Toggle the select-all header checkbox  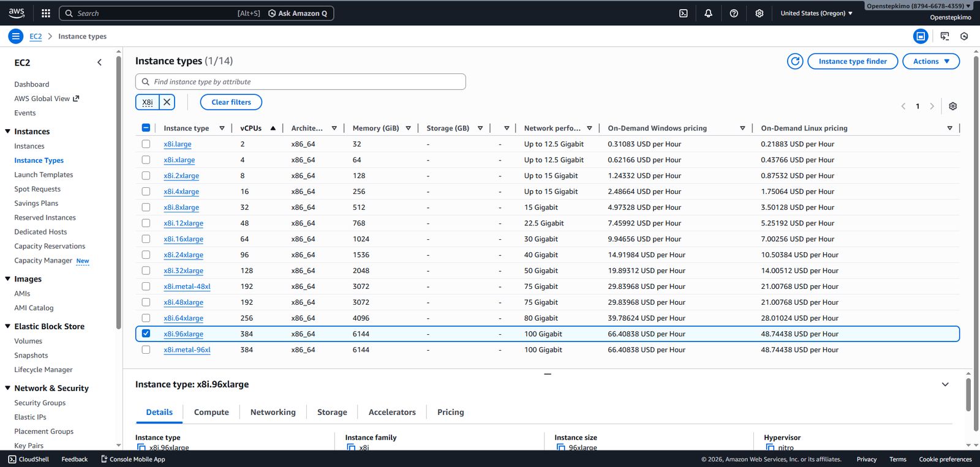[x=146, y=128]
